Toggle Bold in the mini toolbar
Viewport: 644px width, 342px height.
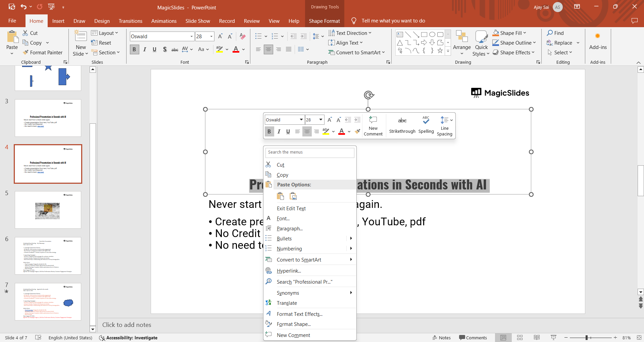(269, 131)
